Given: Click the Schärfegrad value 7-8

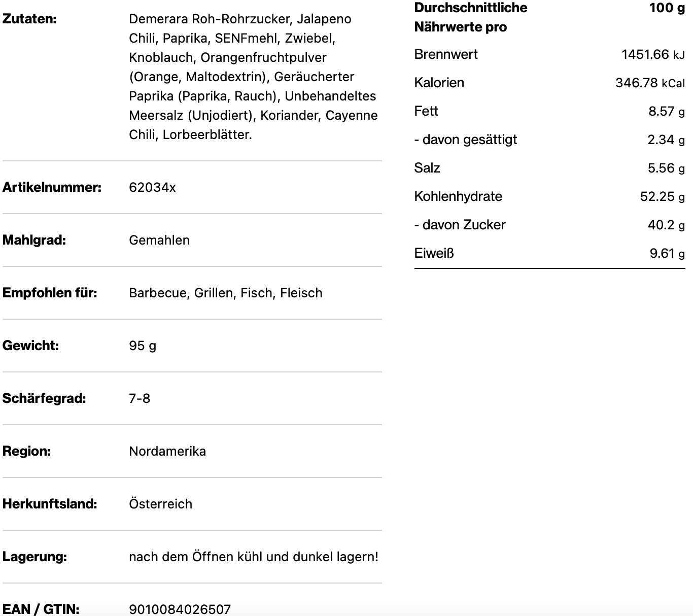Looking at the screenshot, I should tap(140, 398).
